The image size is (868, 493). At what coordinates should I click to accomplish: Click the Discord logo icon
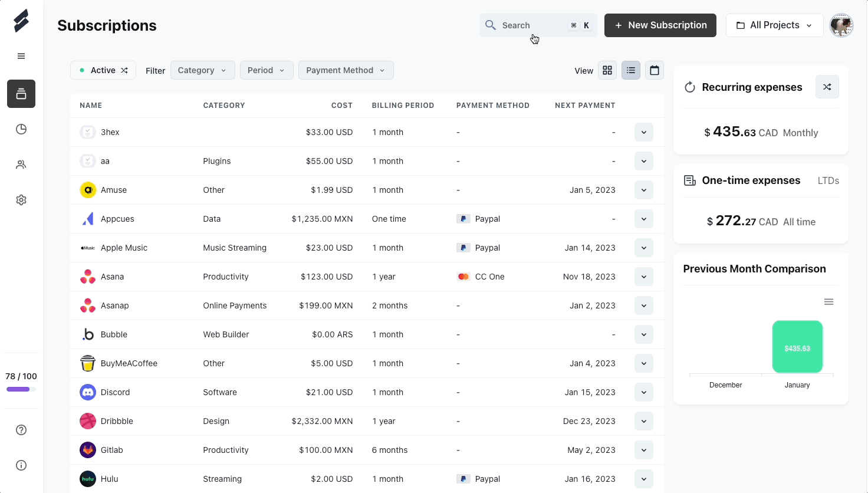(88, 392)
